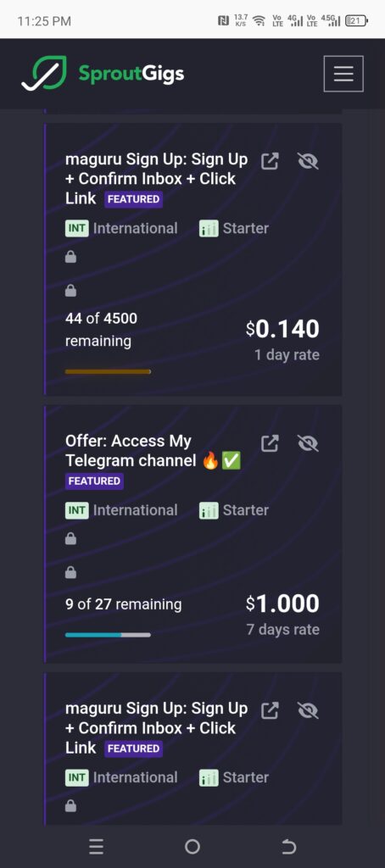
Task: Open Telegram channel offer in new tab
Action: tap(270, 443)
